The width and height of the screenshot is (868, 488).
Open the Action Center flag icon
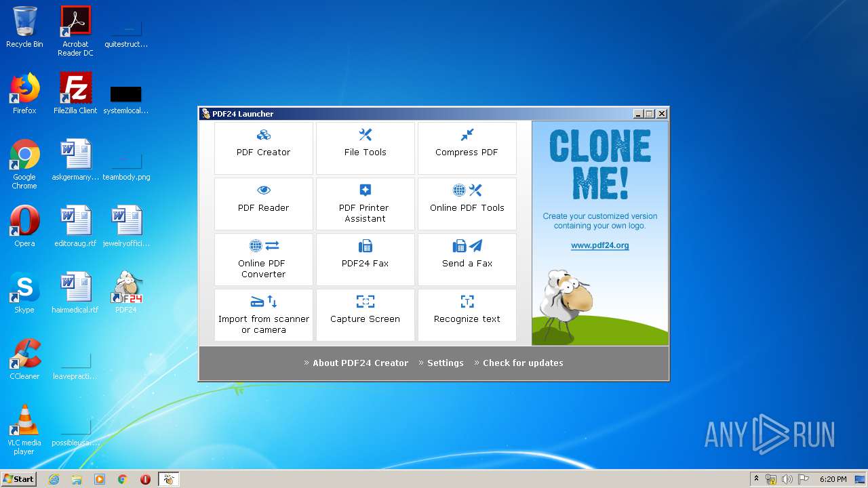803,479
